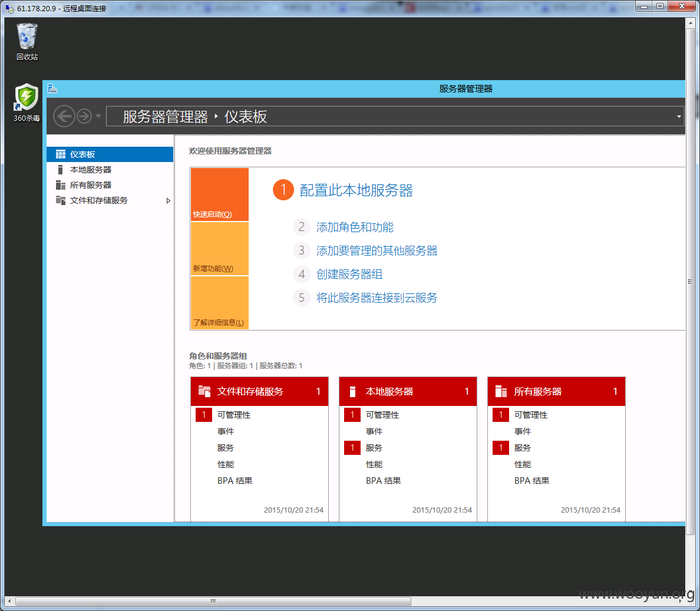Click the horizontal scrollbar left arrow
The image size is (700, 611).
(x=9, y=601)
